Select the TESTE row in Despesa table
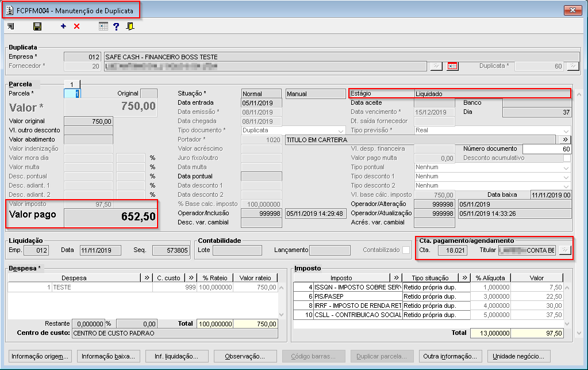The width and height of the screenshot is (588, 370). pos(143,288)
